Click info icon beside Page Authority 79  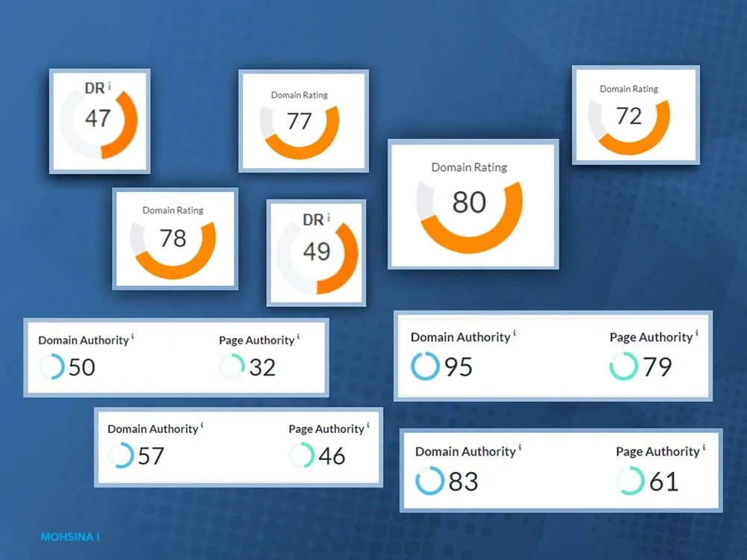696,333
